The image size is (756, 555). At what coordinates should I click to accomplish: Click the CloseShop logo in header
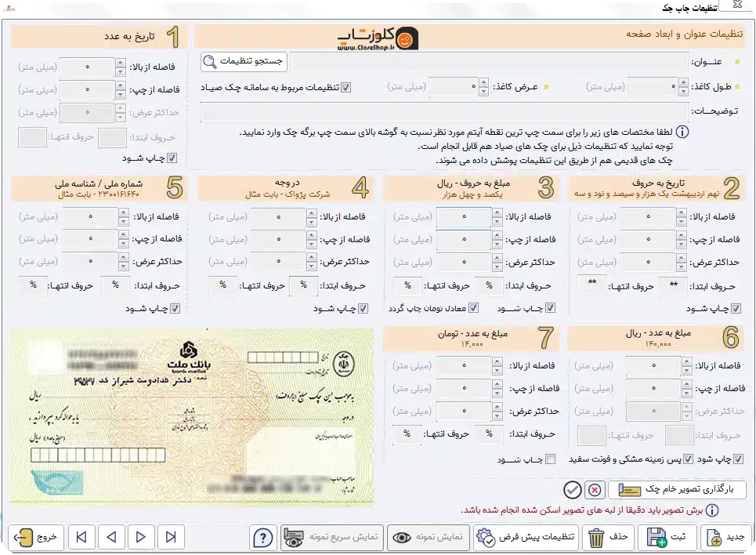pyautogui.click(x=378, y=38)
